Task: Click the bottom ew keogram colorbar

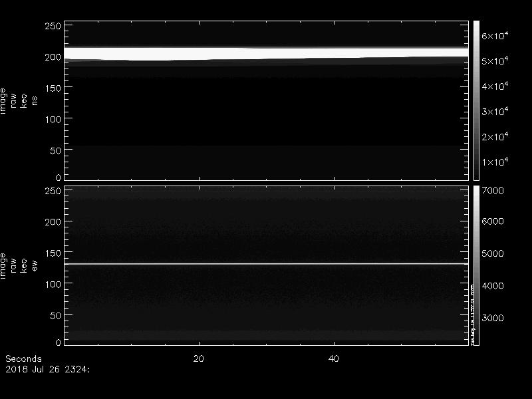Action: click(476, 265)
